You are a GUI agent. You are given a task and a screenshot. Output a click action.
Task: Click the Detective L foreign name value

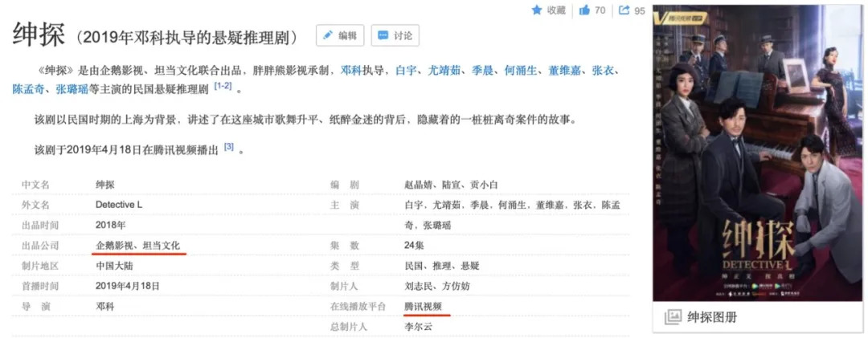point(119,205)
